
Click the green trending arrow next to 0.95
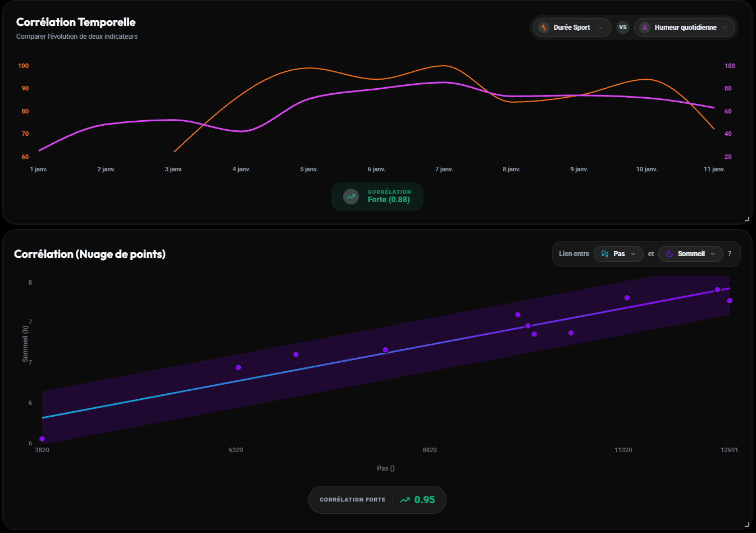(405, 500)
